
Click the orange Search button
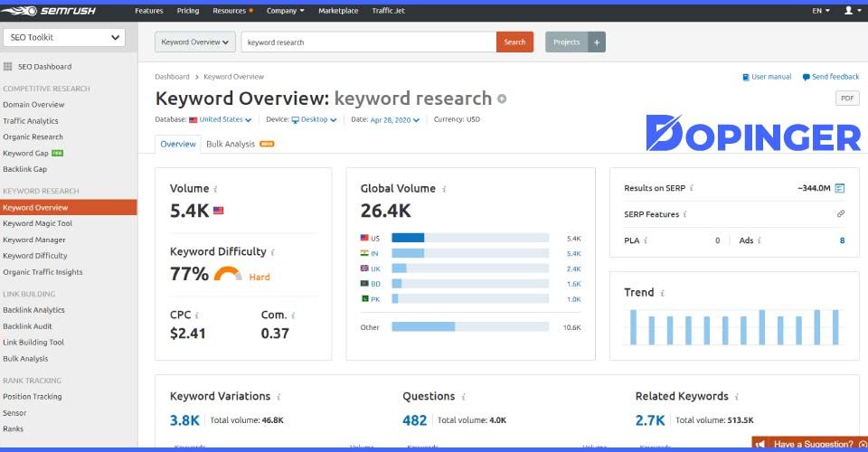click(514, 42)
